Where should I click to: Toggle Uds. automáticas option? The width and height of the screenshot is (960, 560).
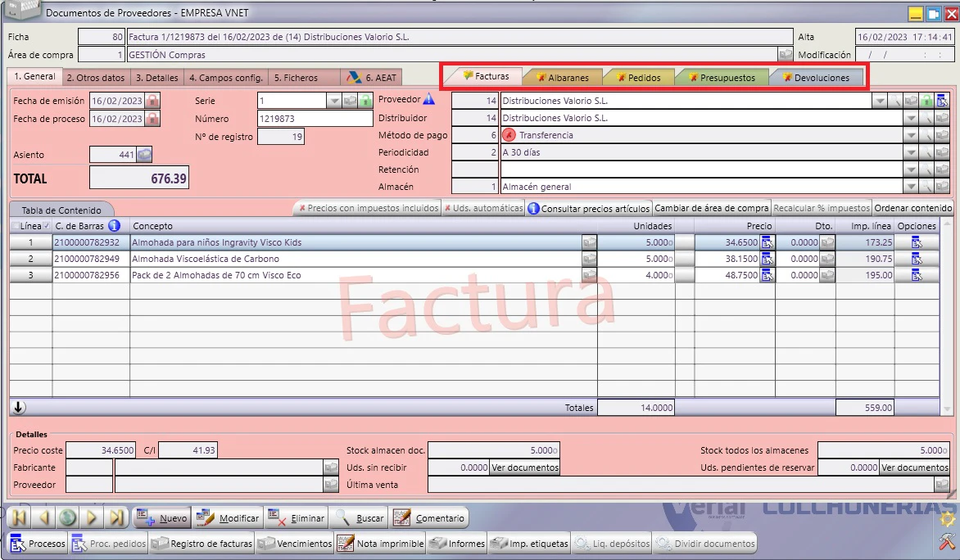(x=483, y=208)
